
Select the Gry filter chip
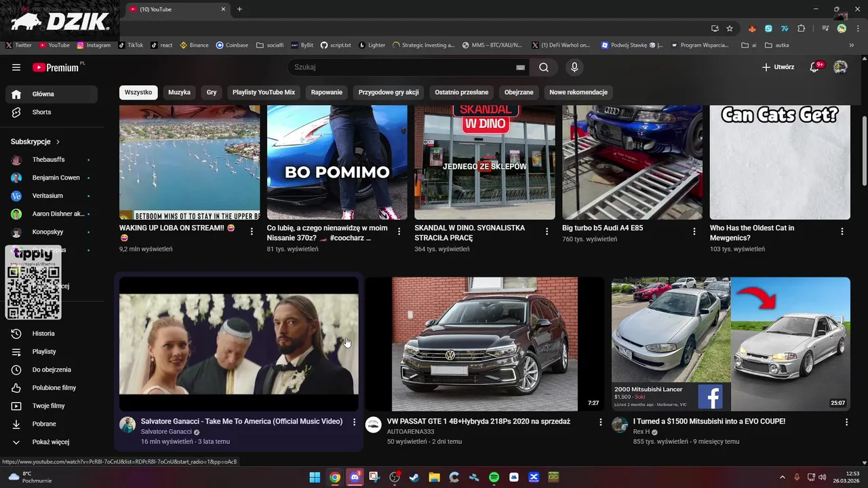[212, 92]
